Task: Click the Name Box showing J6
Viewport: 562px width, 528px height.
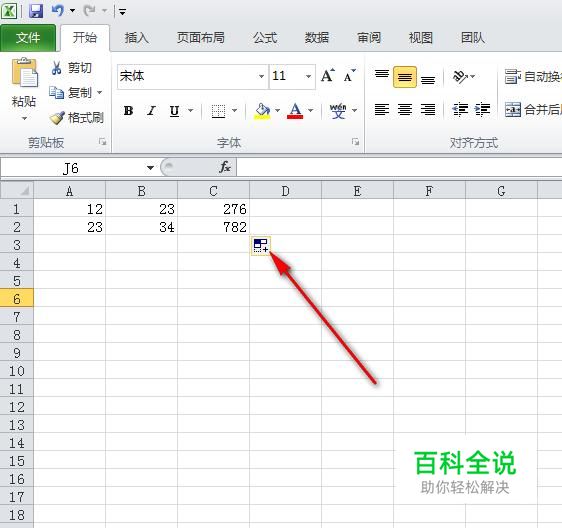Action: 72,168
